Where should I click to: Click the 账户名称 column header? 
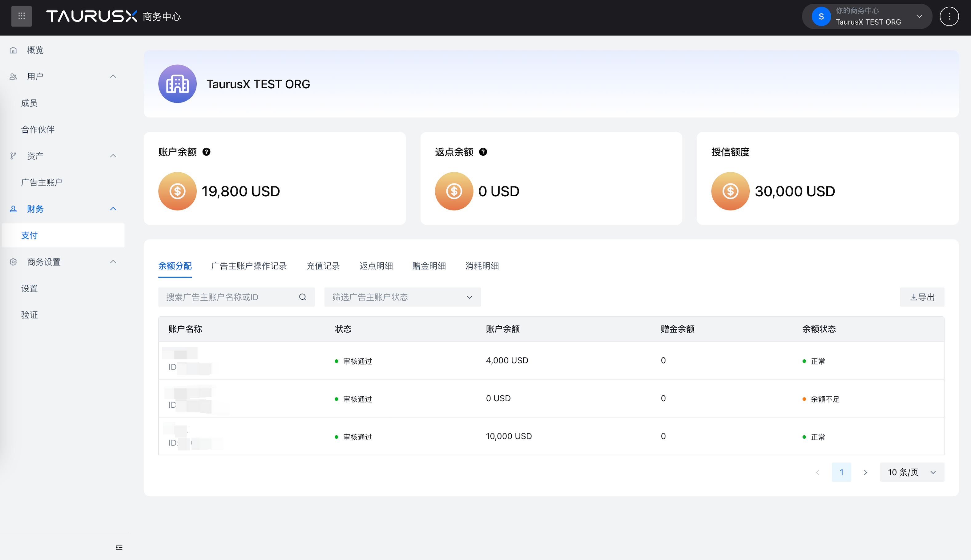[x=185, y=329]
